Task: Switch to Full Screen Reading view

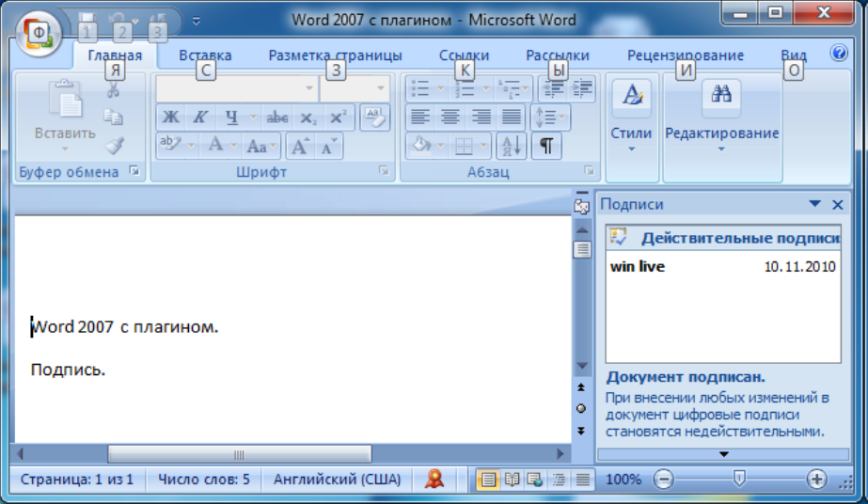Action: 512,480
